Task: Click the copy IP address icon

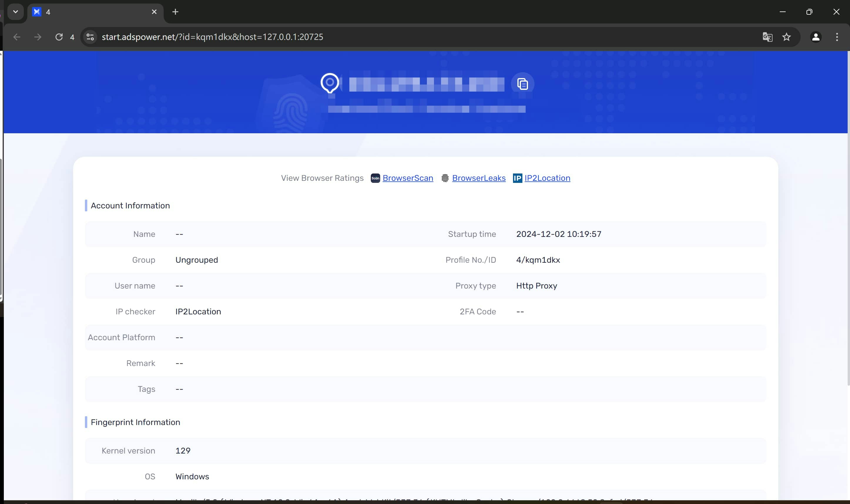Action: (522, 84)
